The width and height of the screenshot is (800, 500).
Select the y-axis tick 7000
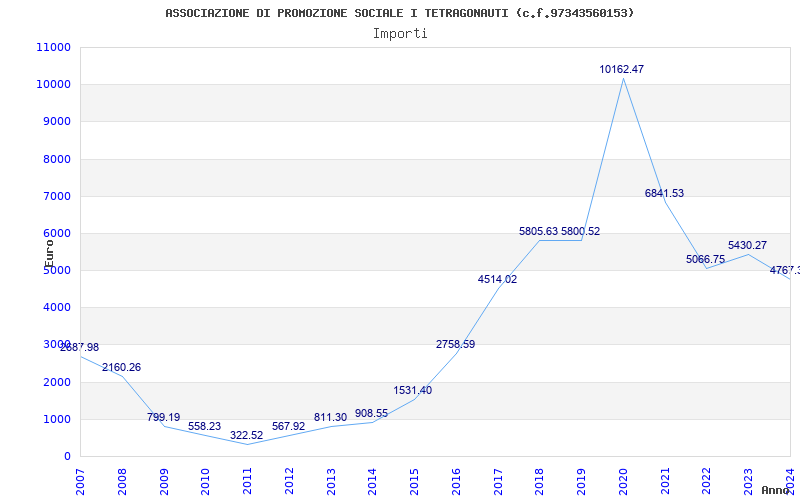(x=57, y=196)
